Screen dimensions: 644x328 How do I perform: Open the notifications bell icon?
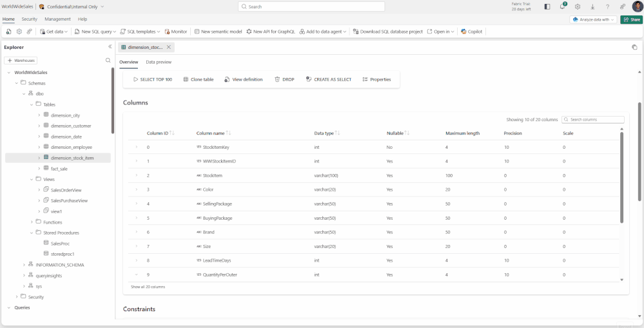[562, 6]
